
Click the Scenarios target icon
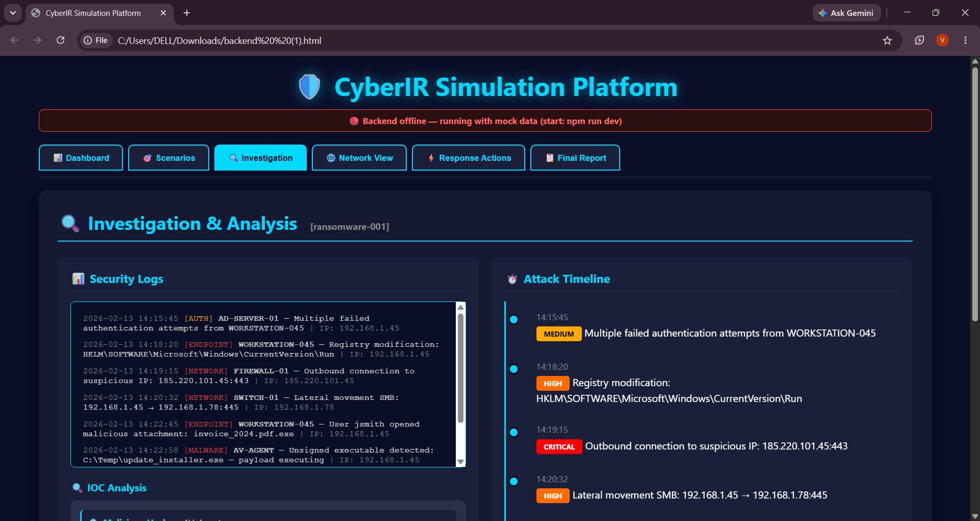coord(148,158)
